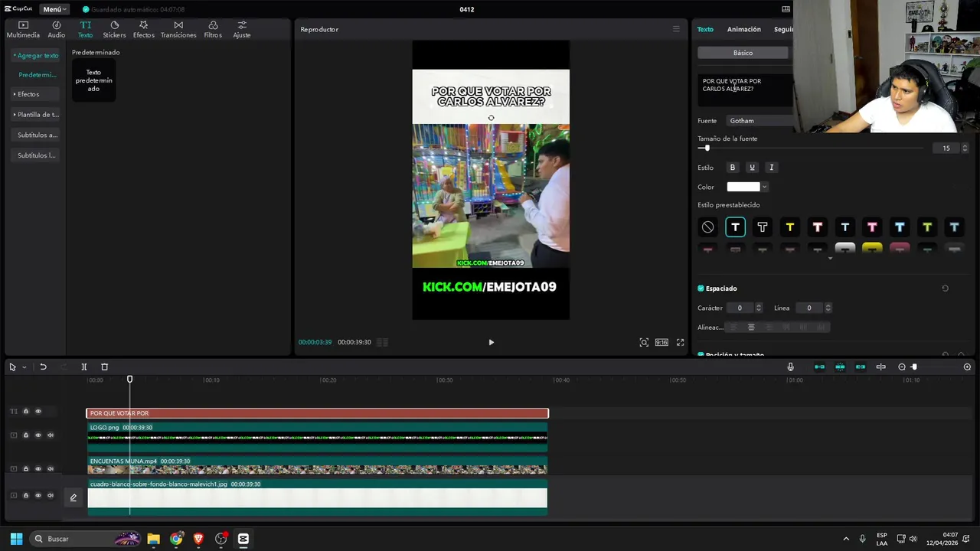Click the fullscreen preview icon
The height and width of the screenshot is (551, 980).
coord(680,342)
